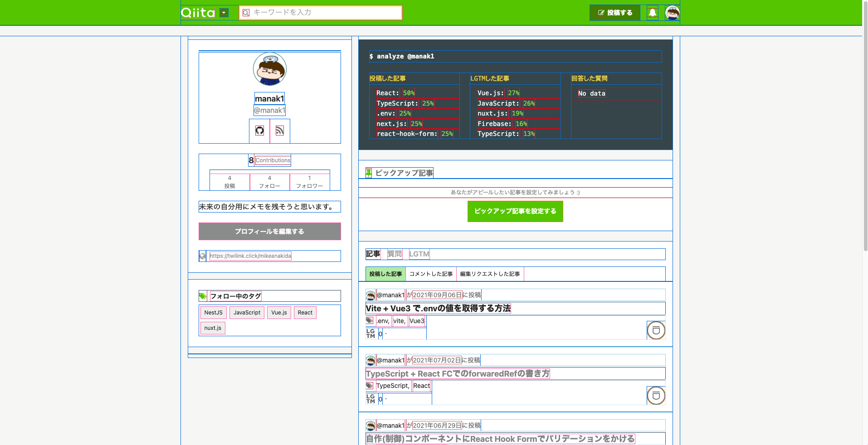The height and width of the screenshot is (445, 868).
Task: Click the search magnifier icon
Action: [246, 12]
